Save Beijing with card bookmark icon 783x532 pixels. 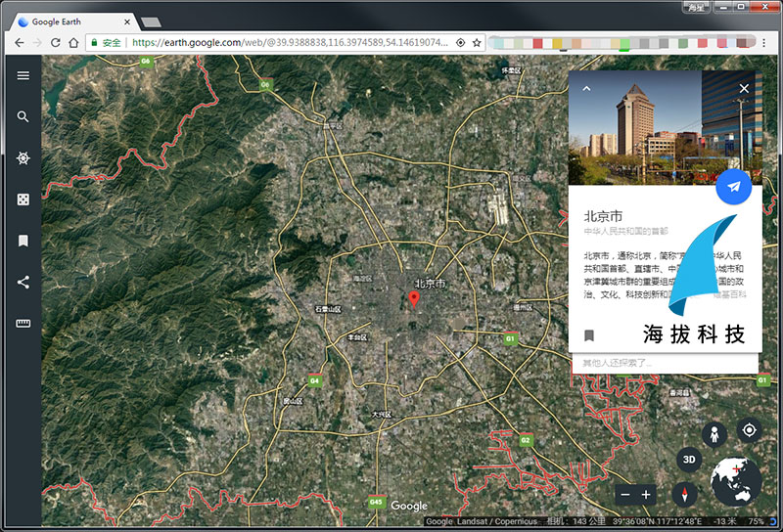(589, 335)
